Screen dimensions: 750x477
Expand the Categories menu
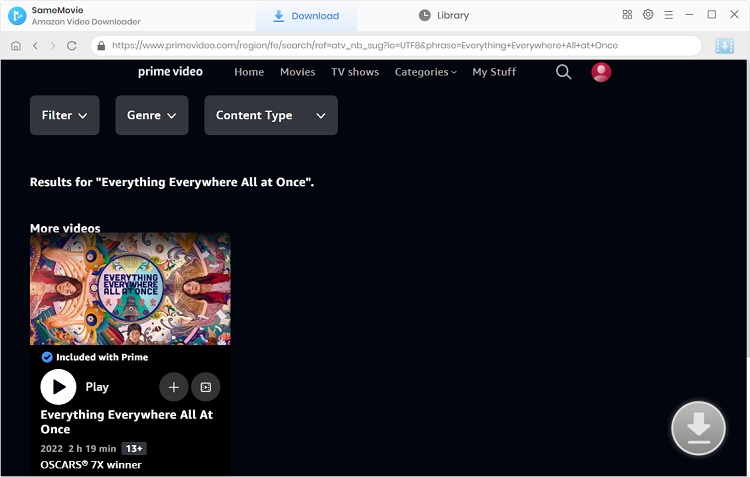point(425,72)
